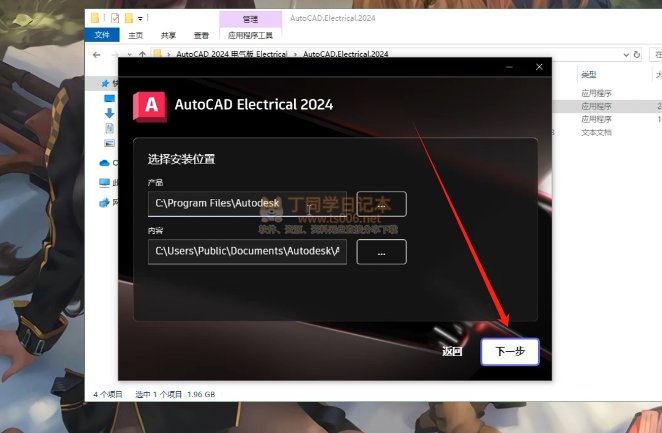662x433 pixels.
Task: Select the highlighted second 应用程序 row
Action: pos(596,106)
